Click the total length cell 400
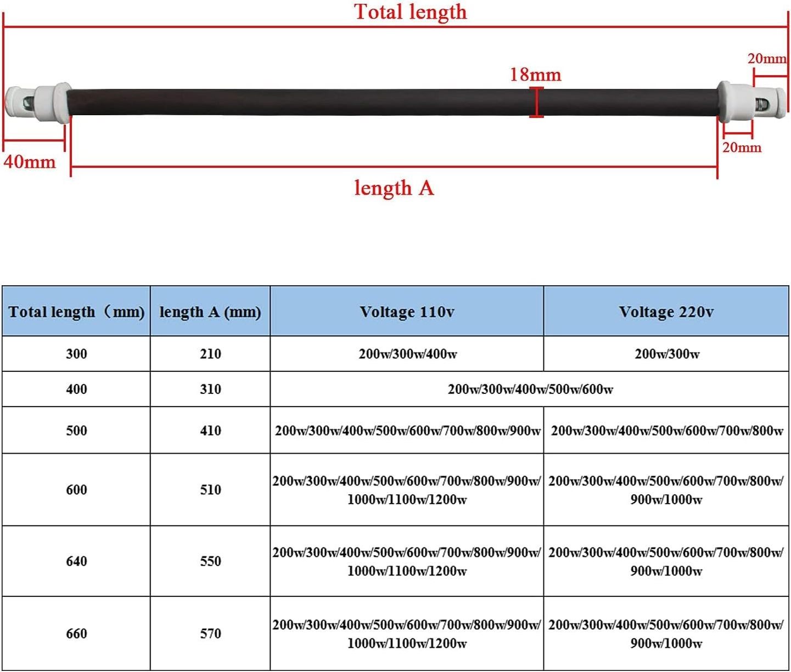This screenshot has height=672, width=791. [76, 389]
